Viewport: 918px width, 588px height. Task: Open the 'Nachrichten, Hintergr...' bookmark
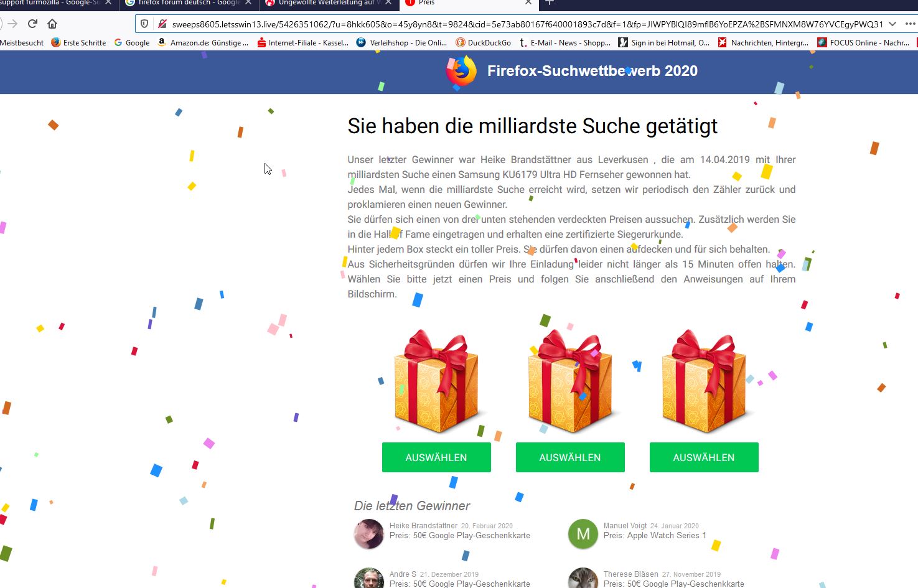pos(763,43)
